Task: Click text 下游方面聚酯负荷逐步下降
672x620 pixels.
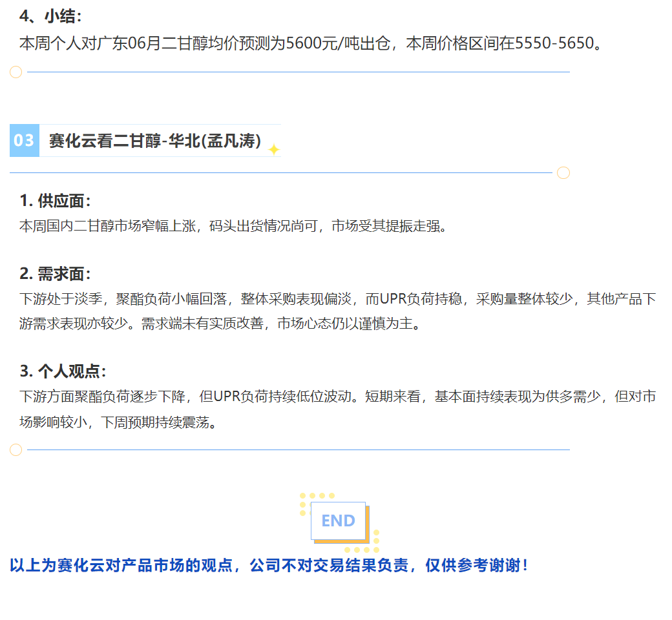Action: tap(102, 397)
